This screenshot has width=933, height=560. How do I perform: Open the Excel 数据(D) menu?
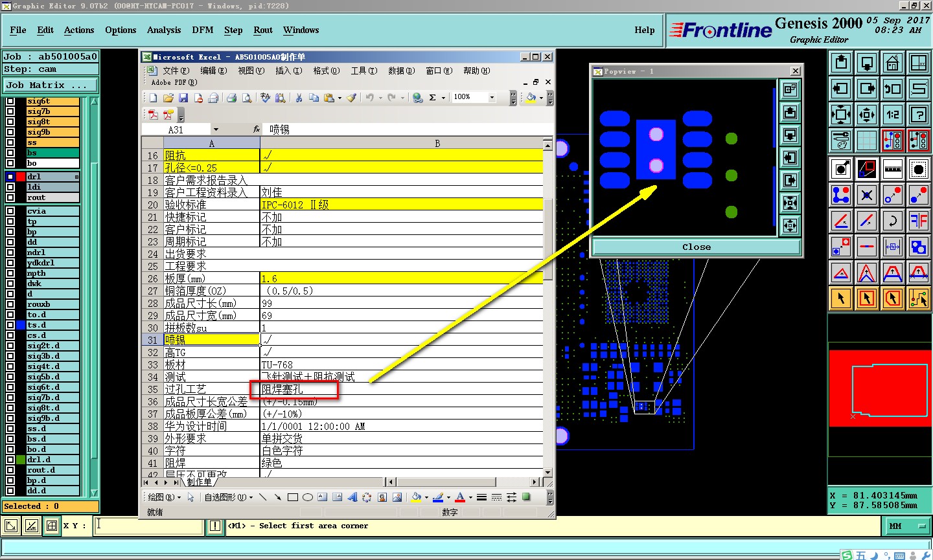[401, 71]
